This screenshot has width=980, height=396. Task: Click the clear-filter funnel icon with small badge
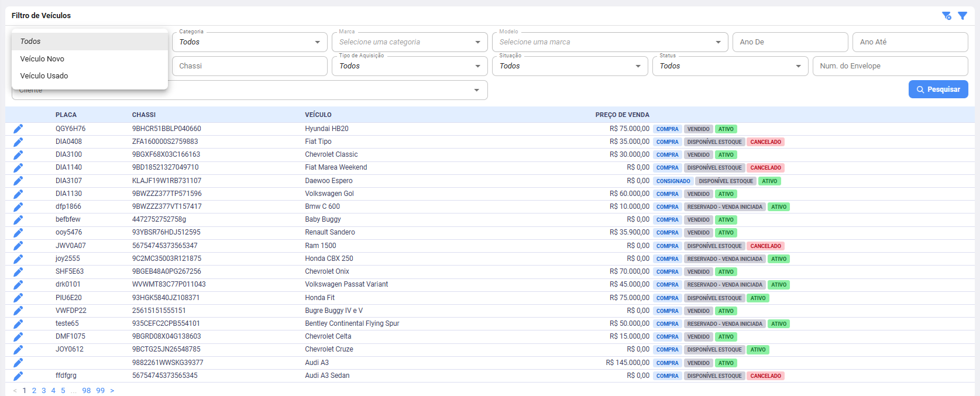tap(946, 16)
